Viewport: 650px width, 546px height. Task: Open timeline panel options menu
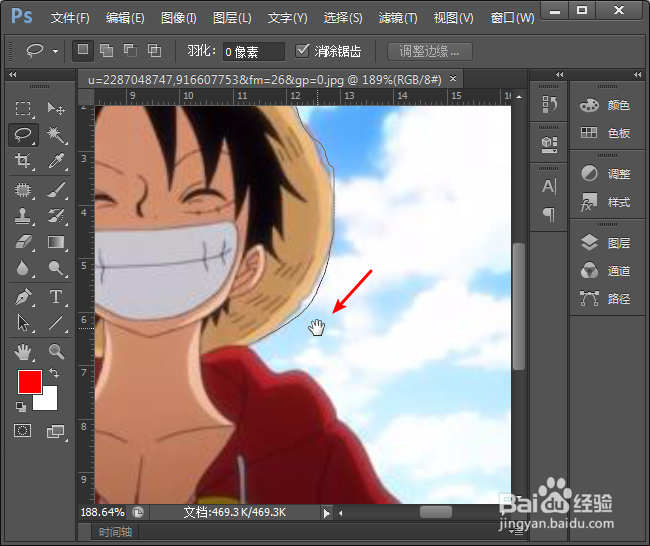[x=517, y=531]
